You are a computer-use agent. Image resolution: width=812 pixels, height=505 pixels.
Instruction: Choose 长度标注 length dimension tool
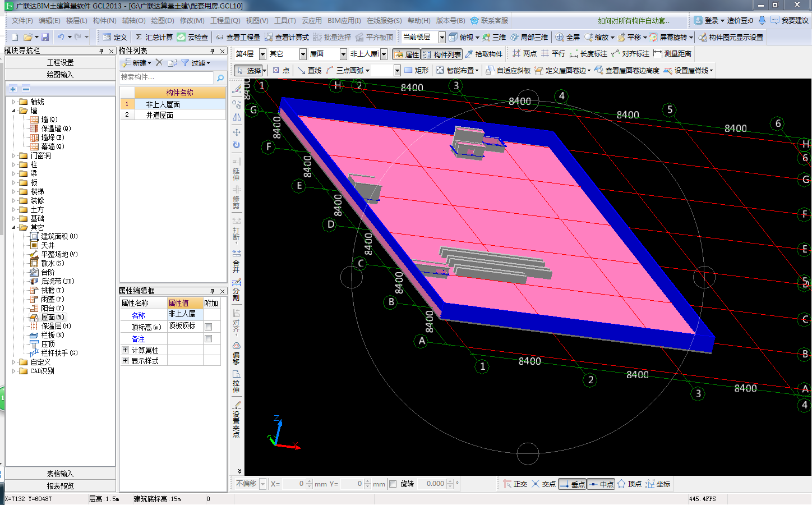[588, 54]
